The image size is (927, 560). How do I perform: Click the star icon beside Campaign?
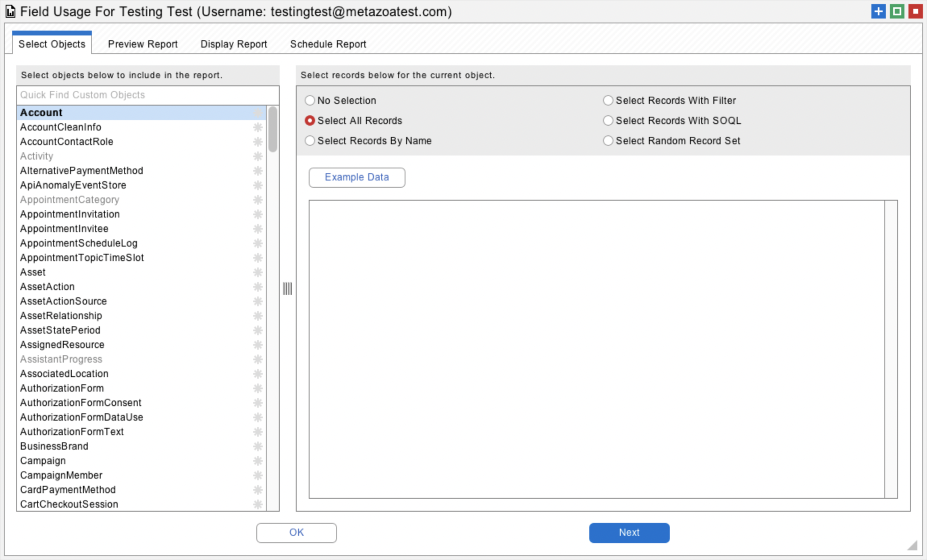pos(258,461)
